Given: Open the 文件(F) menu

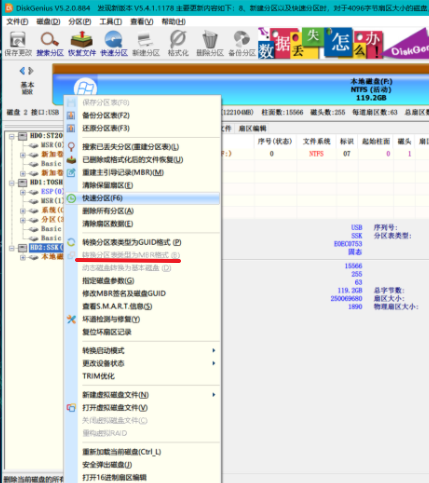Looking at the screenshot, I should point(17,22).
